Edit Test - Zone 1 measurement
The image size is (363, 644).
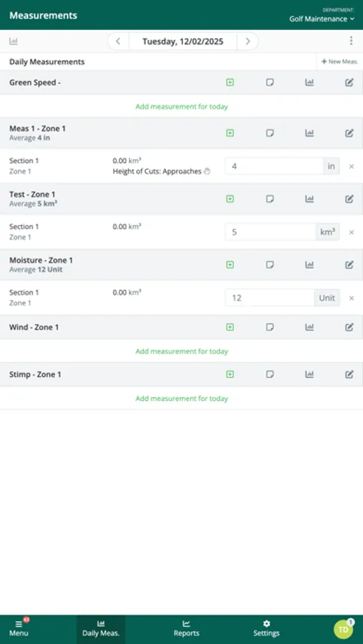[349, 199]
